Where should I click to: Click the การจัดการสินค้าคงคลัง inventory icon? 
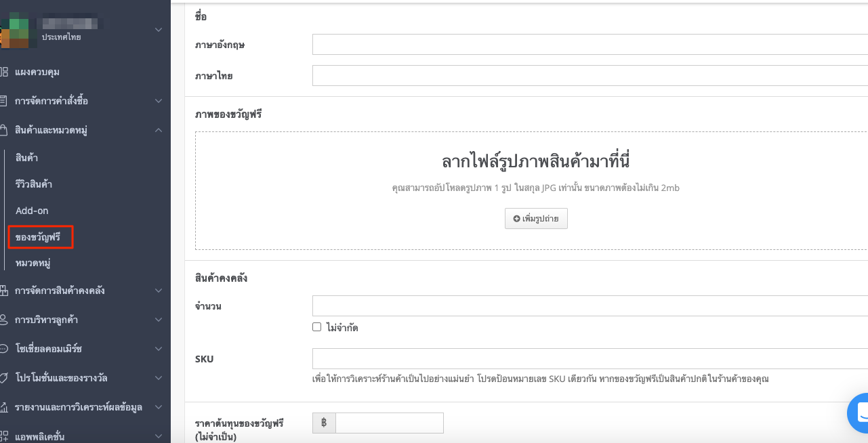3,290
